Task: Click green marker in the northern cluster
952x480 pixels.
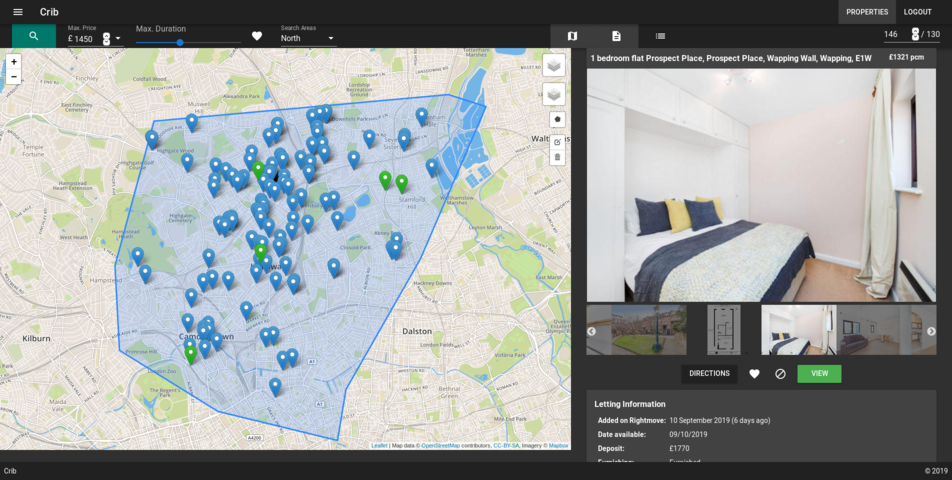Action: click(x=258, y=169)
